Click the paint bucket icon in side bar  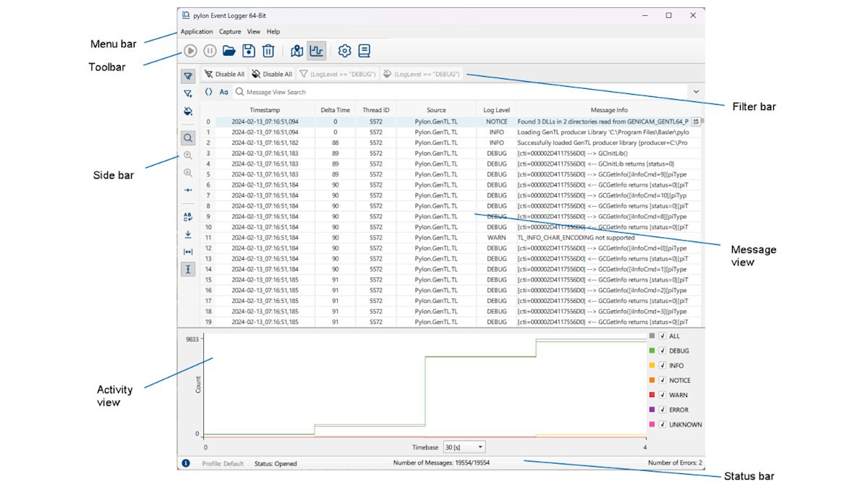188,111
